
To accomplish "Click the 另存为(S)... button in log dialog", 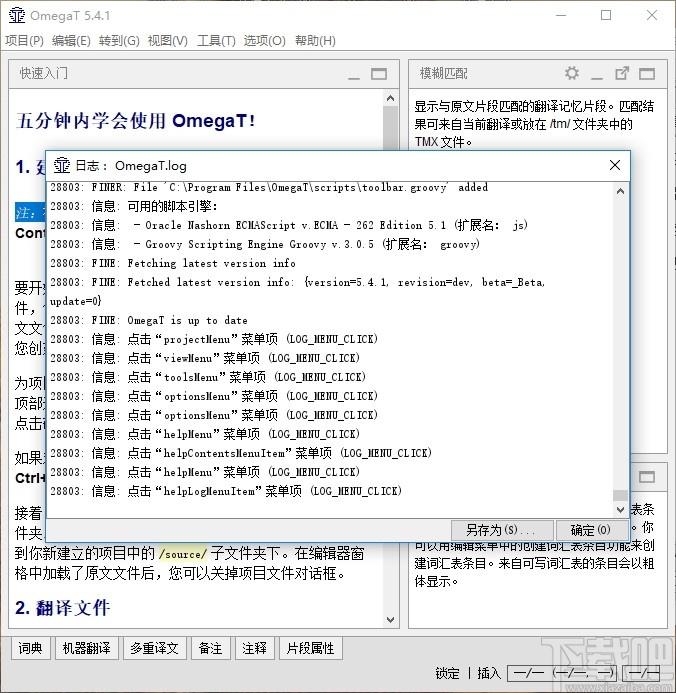I will [502, 529].
